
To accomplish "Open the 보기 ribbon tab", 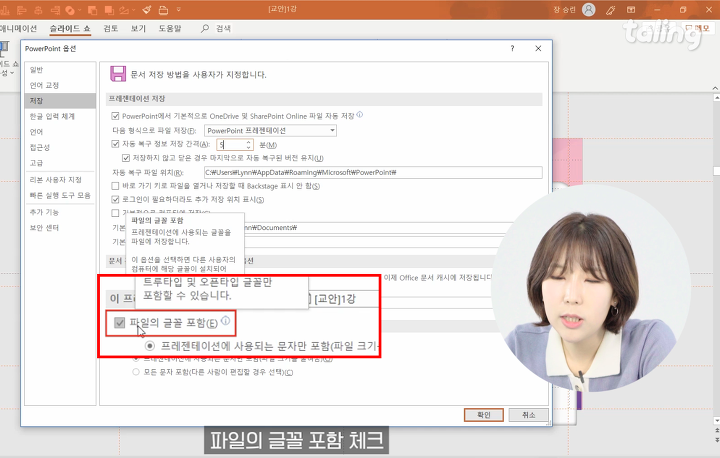I will [x=138, y=28].
